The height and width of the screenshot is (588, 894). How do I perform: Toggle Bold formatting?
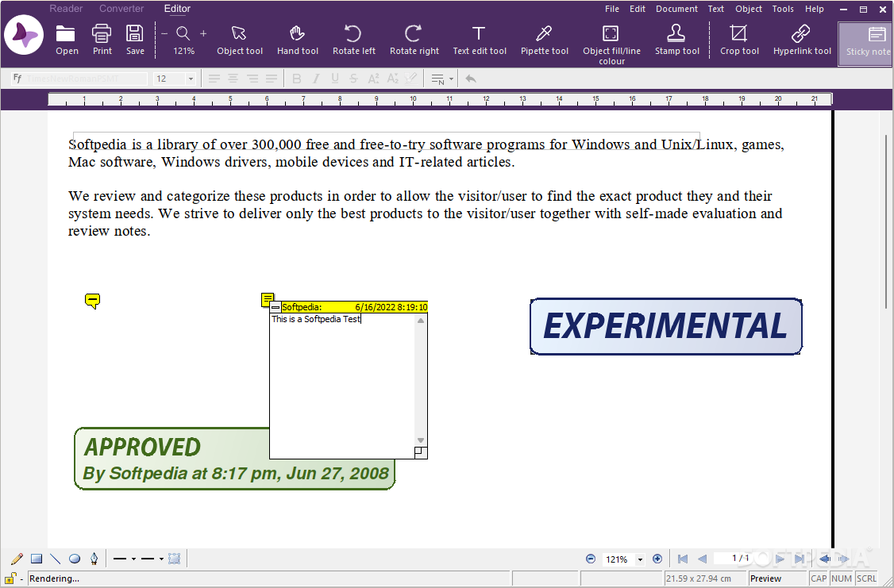pyautogui.click(x=296, y=79)
